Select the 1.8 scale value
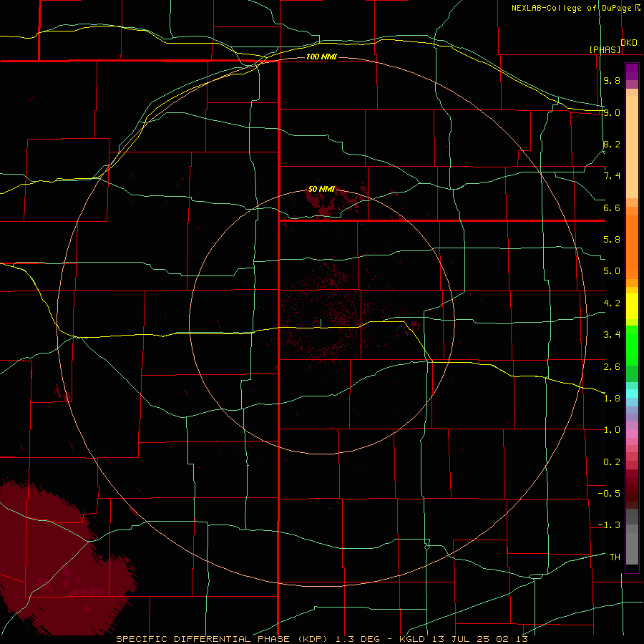This screenshot has width=644, height=644. click(612, 399)
